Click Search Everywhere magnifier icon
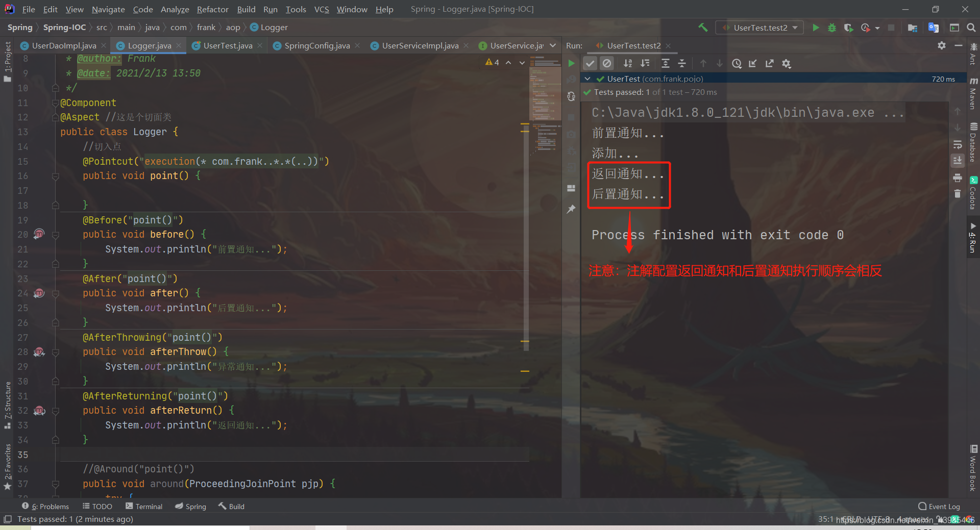Image resolution: width=980 pixels, height=530 pixels. coord(971,28)
